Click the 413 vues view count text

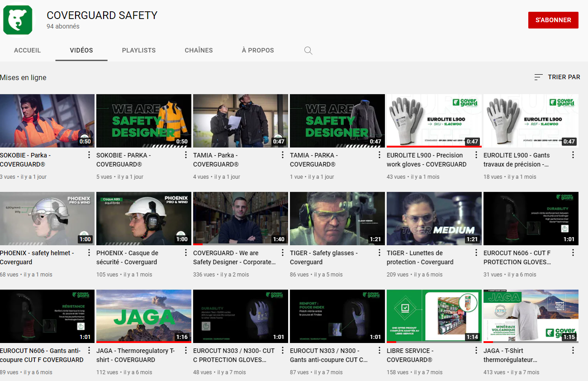click(495, 372)
